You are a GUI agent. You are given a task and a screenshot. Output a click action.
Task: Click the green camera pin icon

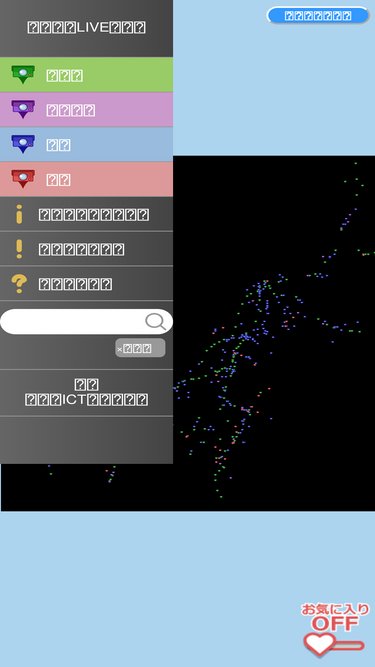[x=23, y=74]
